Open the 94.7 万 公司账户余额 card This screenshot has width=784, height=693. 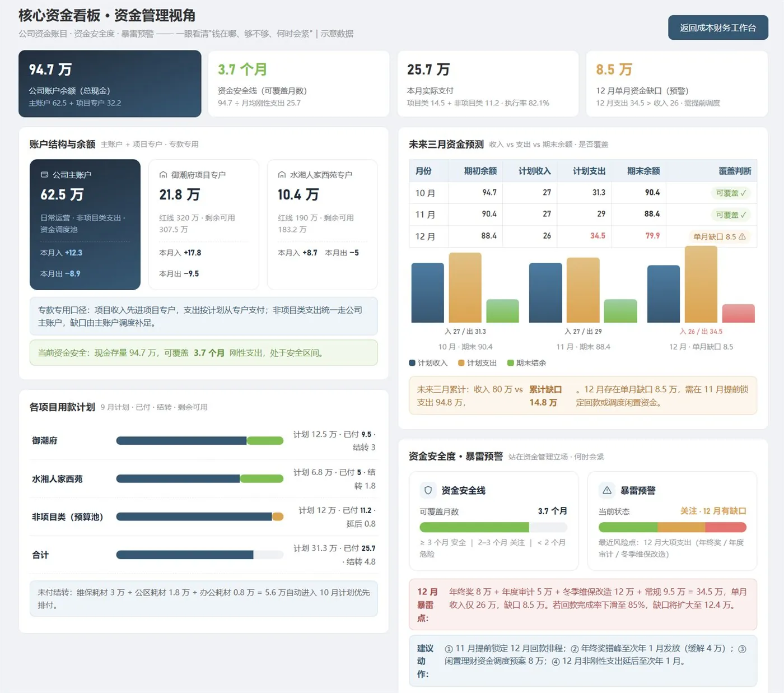(110, 83)
